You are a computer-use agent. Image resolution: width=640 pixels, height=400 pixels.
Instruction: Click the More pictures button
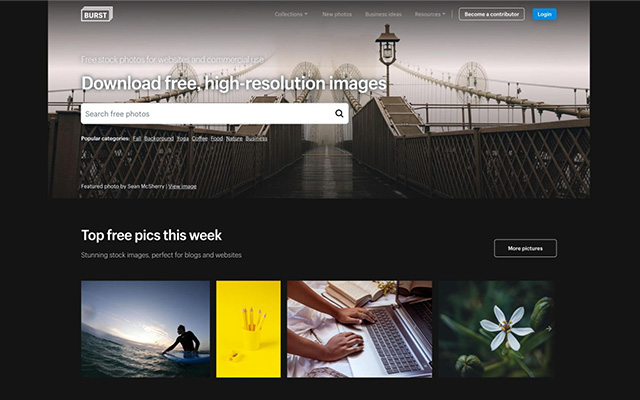[x=525, y=248]
